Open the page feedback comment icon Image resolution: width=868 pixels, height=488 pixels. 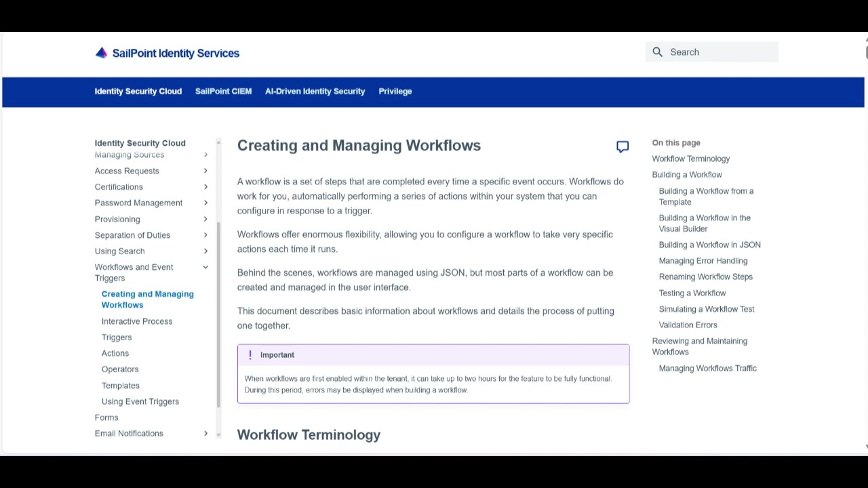(x=623, y=146)
